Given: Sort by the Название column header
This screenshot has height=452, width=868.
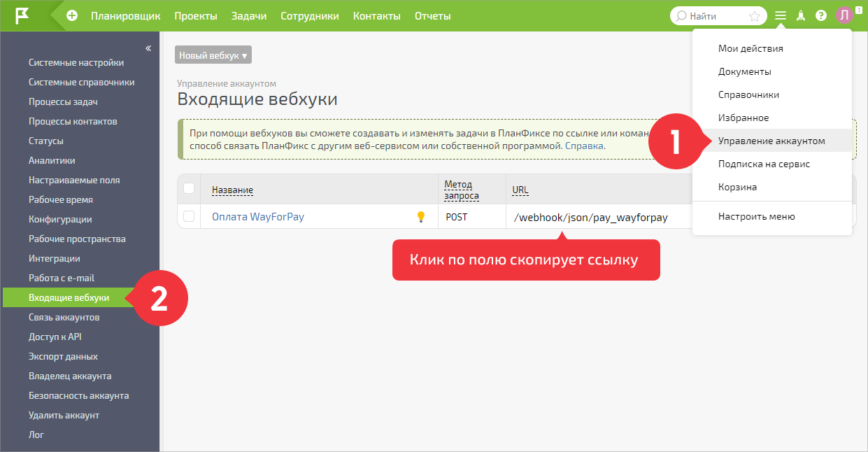Looking at the screenshot, I should pos(232,190).
